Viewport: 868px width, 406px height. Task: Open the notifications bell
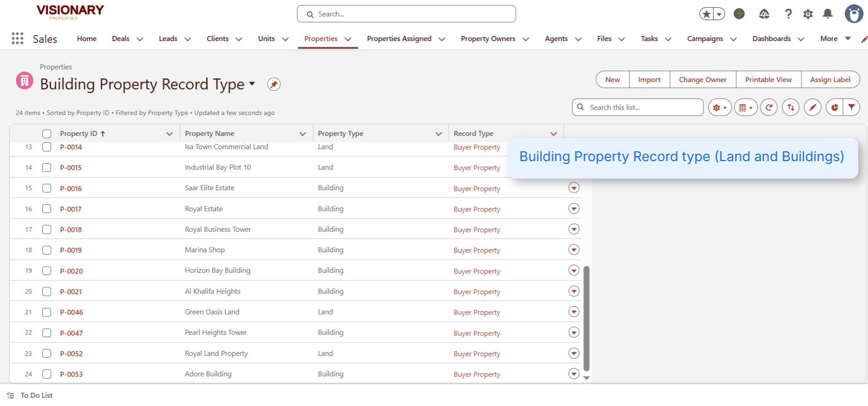click(x=827, y=14)
